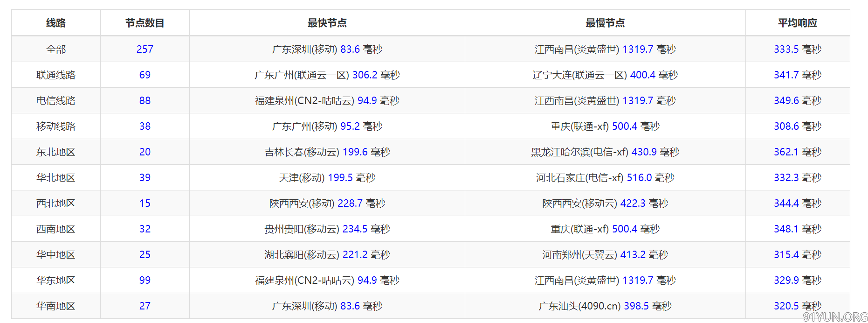Viewport: 868px width, 323px height.
Task: Click 贵州贵阳(移动云) 234.5 fastest node
Action: coord(327,229)
